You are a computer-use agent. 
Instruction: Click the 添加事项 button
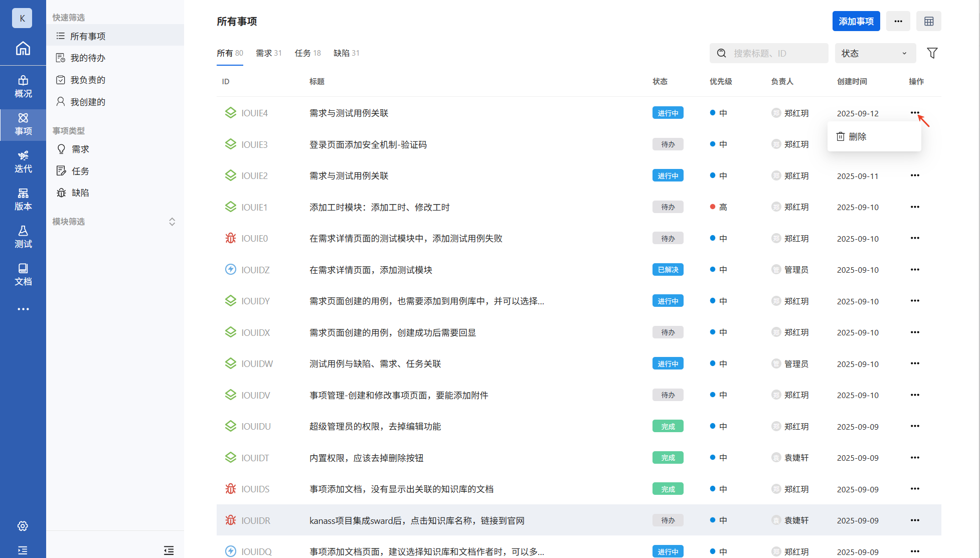tap(856, 22)
